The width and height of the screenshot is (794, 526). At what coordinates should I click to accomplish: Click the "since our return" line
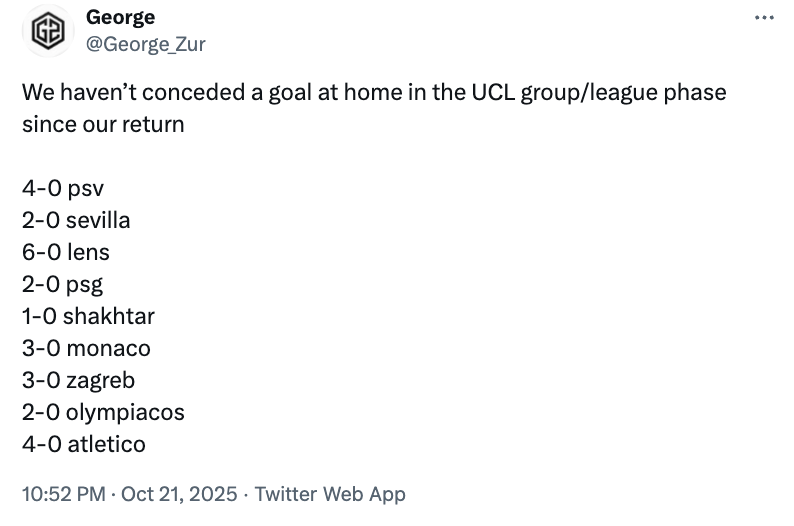tap(103, 125)
